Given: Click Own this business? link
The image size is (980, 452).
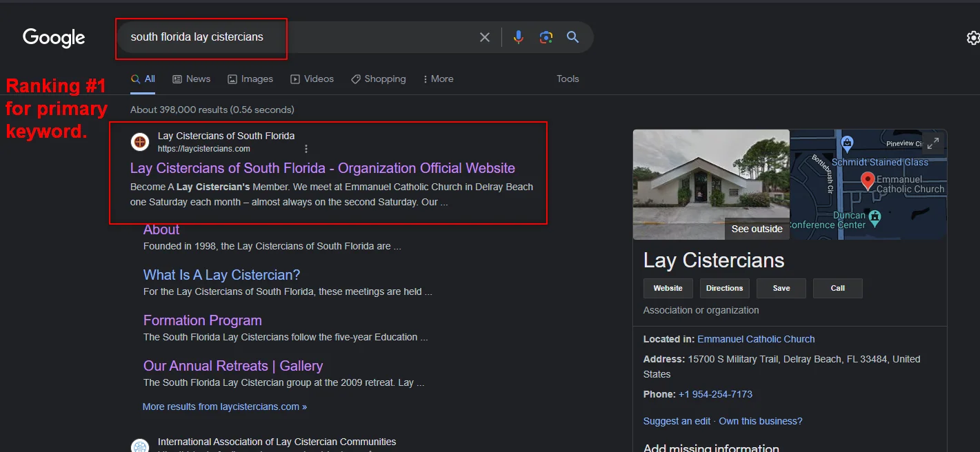Looking at the screenshot, I should [761, 421].
